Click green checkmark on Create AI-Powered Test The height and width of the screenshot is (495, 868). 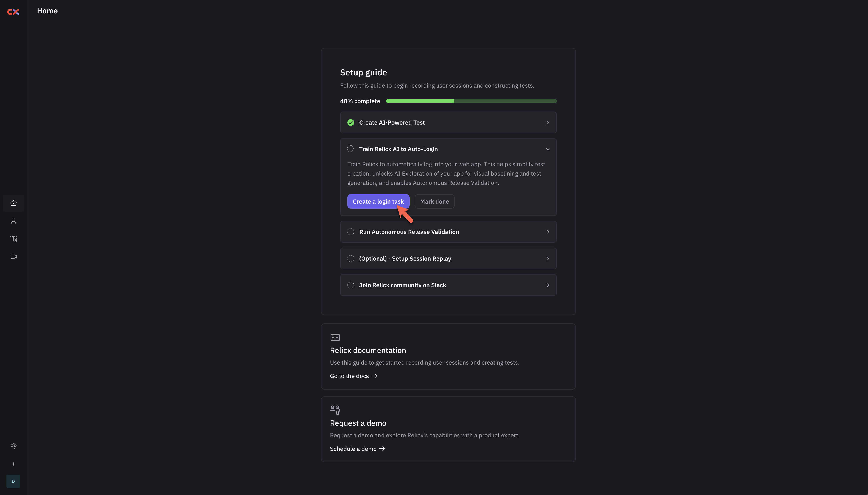tap(351, 122)
